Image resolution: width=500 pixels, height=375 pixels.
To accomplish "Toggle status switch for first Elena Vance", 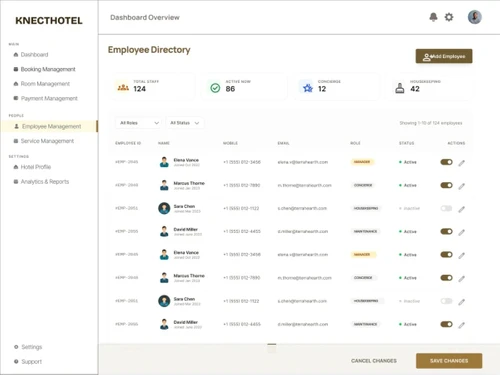I will click(446, 162).
